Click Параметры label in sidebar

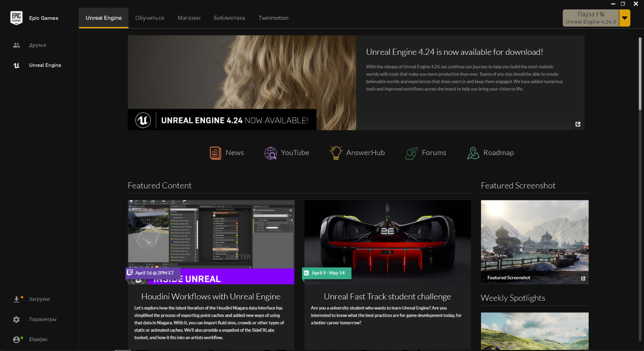pos(43,320)
